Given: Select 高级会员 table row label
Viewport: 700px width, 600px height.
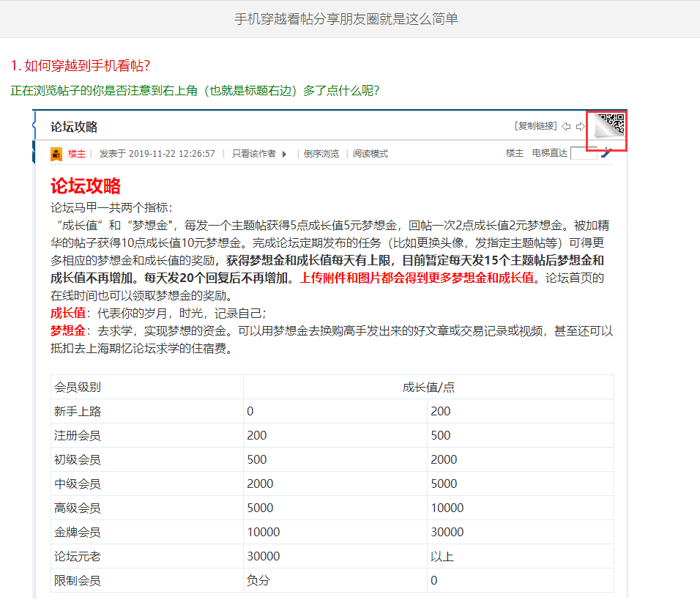Looking at the screenshot, I should coord(78,508).
